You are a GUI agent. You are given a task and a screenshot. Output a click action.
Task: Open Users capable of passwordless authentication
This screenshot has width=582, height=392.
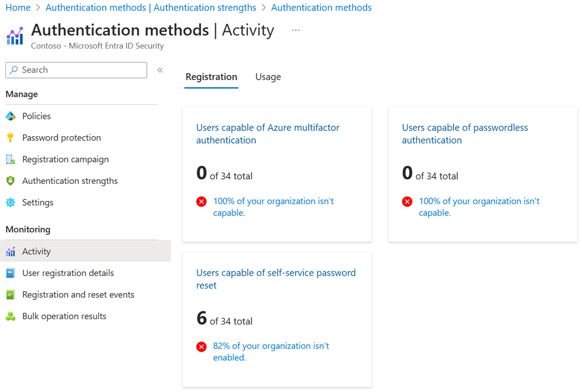[x=465, y=133]
